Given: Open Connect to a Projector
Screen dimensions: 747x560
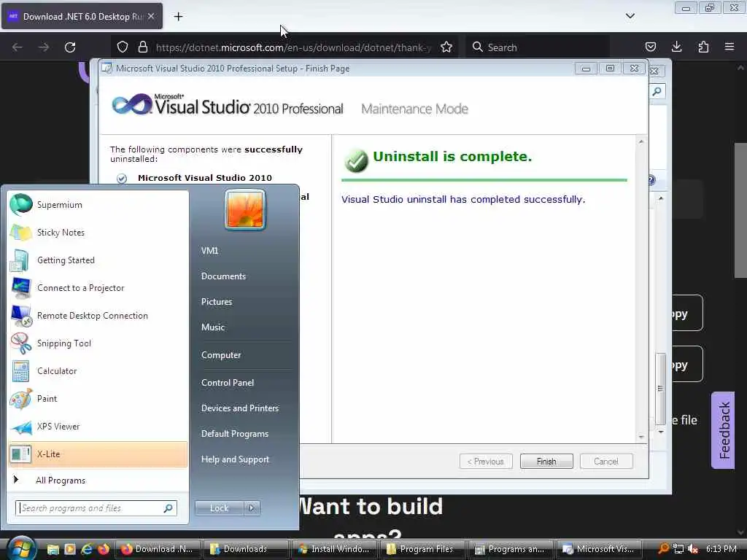Looking at the screenshot, I should tap(98, 287).
